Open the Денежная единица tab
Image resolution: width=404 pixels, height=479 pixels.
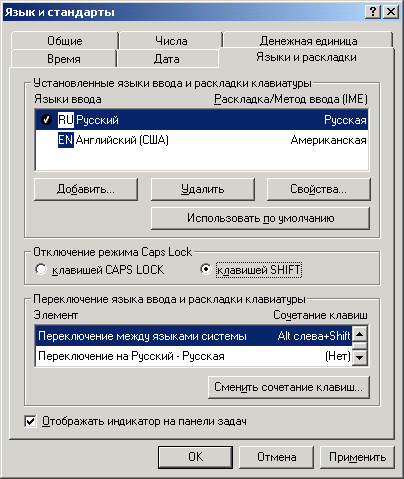coord(308,41)
